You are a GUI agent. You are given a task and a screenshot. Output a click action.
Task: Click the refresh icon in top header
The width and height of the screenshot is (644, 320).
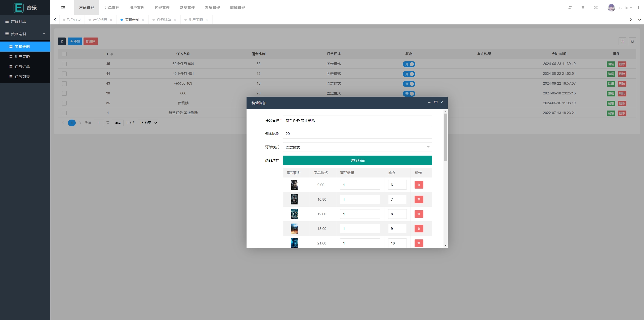pos(570,8)
